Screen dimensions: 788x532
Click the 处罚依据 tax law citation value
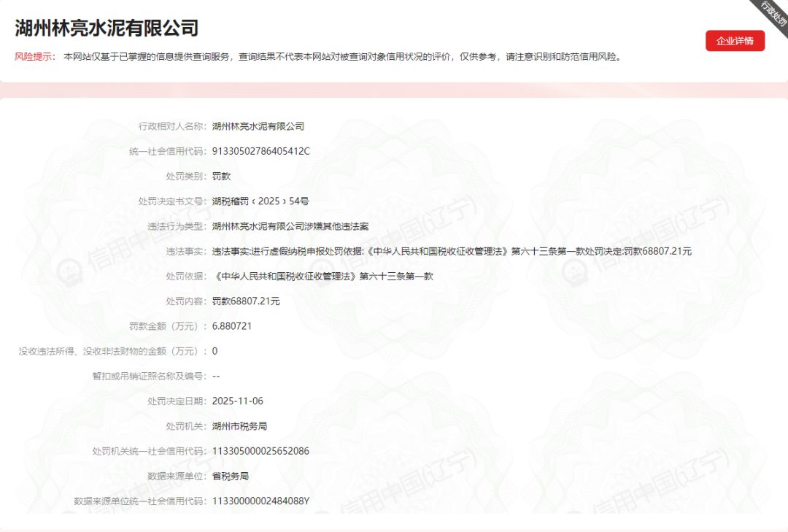tap(328, 276)
